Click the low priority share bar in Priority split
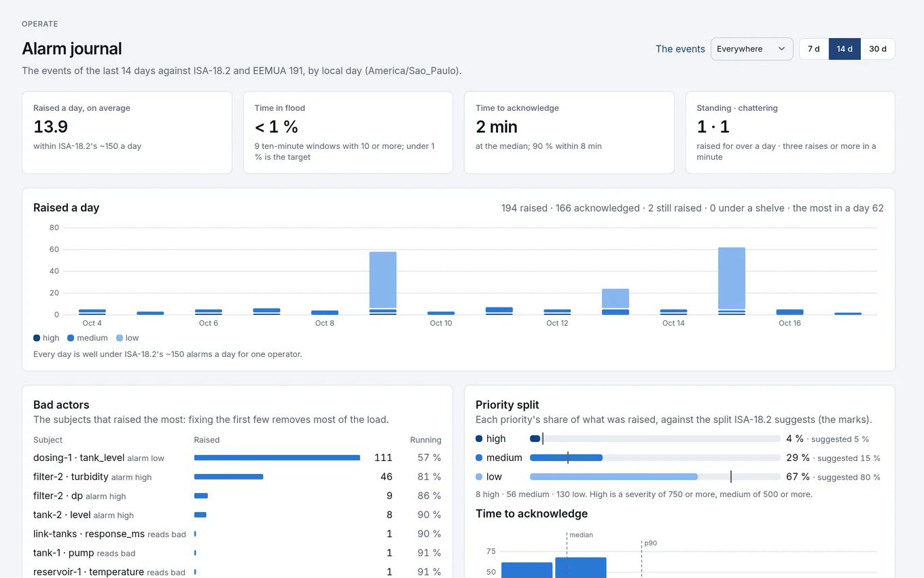924x578 pixels. [655, 477]
